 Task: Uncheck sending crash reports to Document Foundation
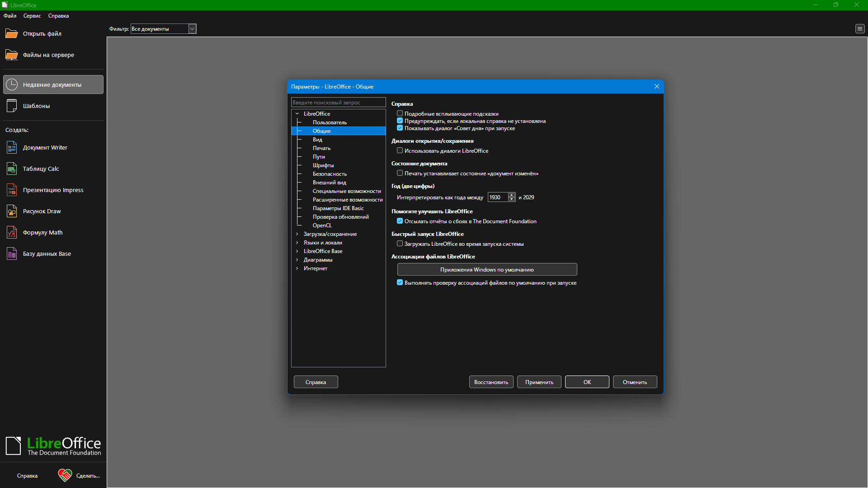[400, 221]
